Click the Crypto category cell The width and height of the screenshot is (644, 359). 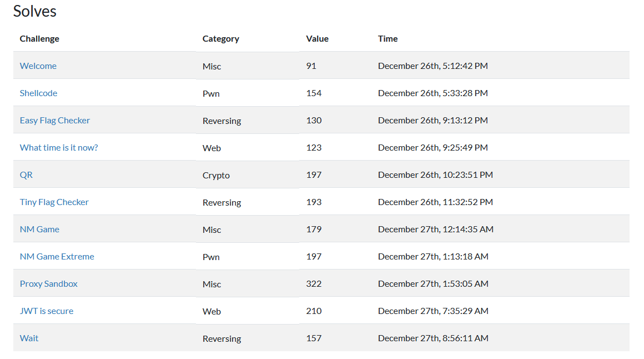pyautogui.click(x=216, y=175)
